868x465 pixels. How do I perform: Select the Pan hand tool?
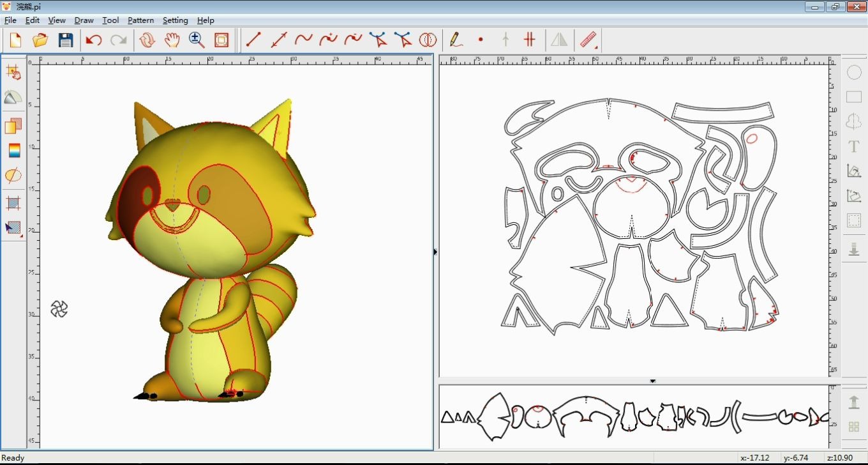coord(172,40)
